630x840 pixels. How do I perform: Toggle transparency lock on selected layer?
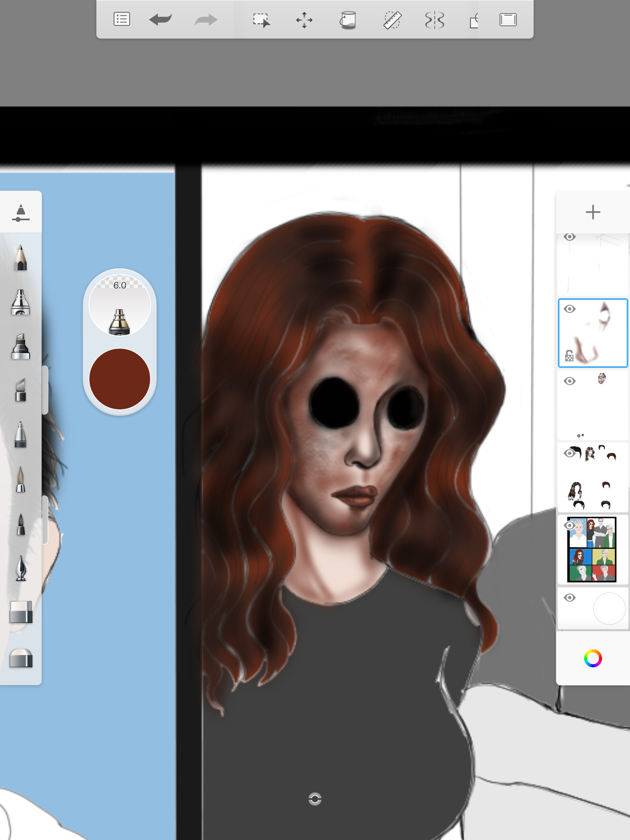pos(569,356)
